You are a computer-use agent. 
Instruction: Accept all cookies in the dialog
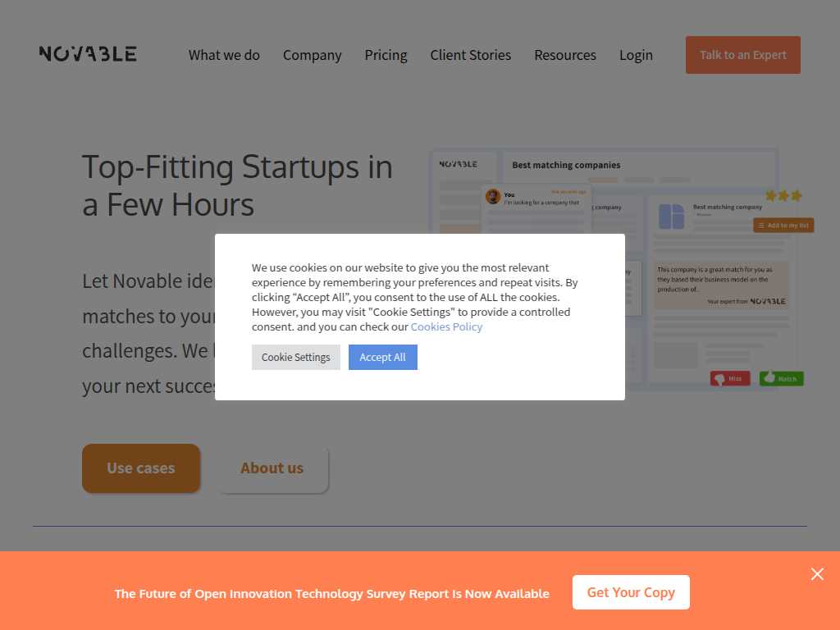[x=382, y=357]
